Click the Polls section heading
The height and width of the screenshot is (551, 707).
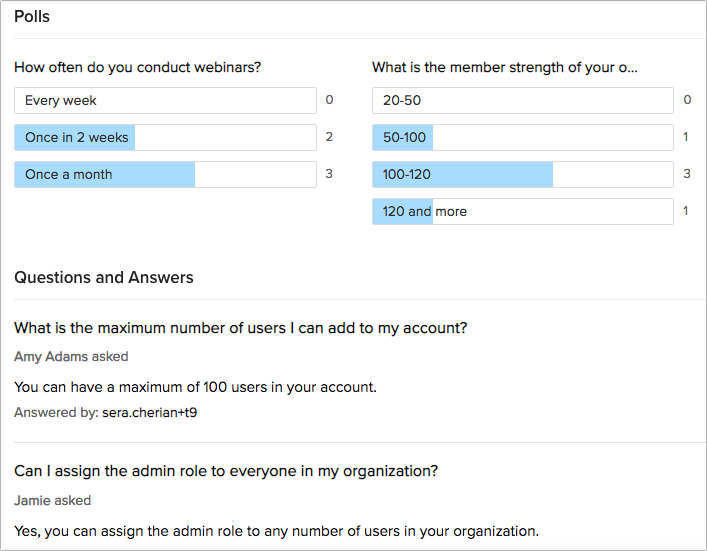point(32,17)
